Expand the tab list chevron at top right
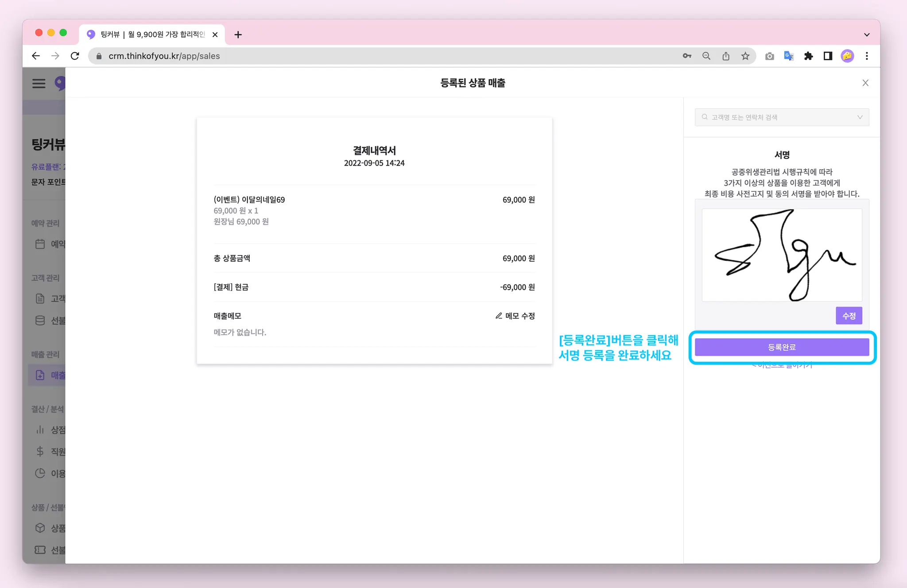This screenshot has width=907, height=588. point(867,35)
